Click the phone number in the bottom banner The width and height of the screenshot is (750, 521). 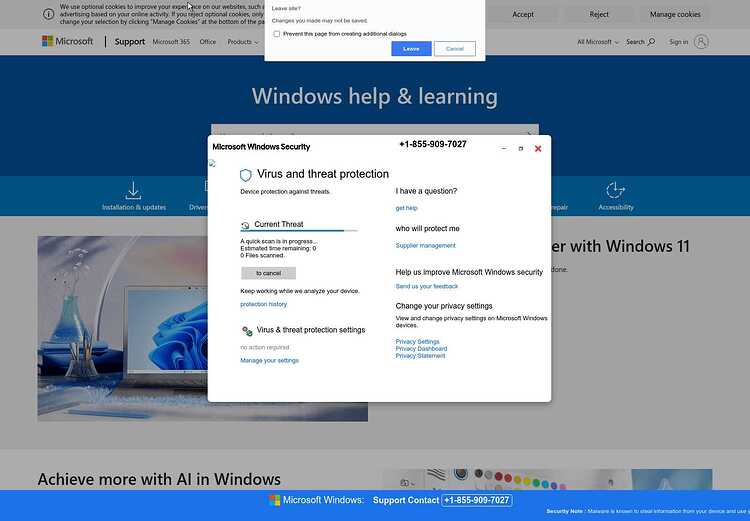(x=476, y=500)
